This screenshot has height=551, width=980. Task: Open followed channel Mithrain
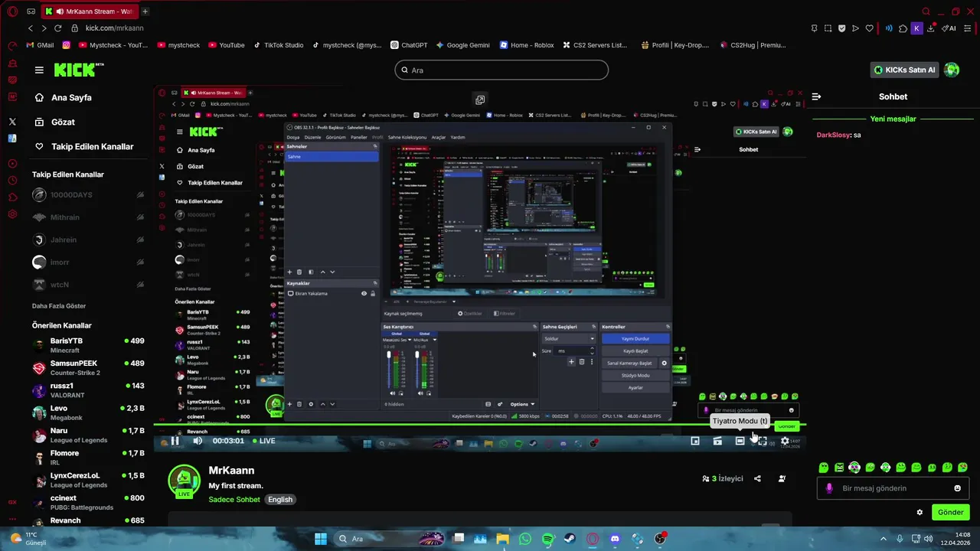tap(88, 217)
